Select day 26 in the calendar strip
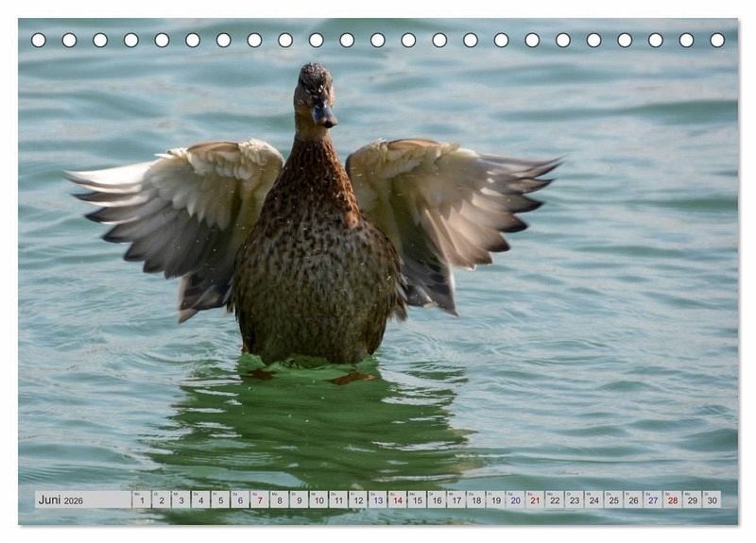Viewport: 756px width, 543px height. click(x=633, y=500)
